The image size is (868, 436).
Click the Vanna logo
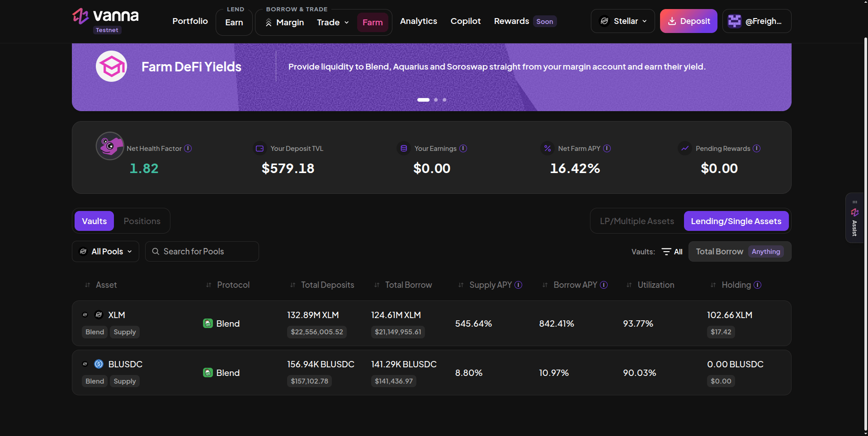coord(105,16)
